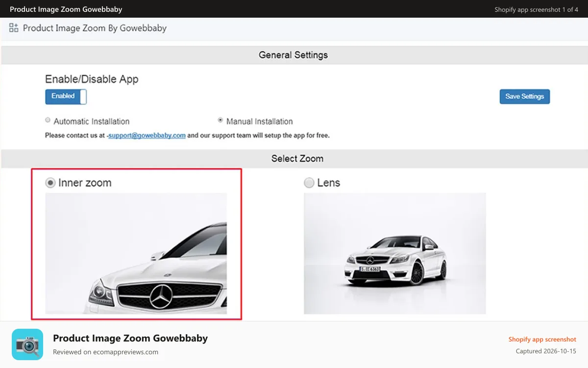Image resolution: width=588 pixels, height=368 pixels.
Task: Toggle the Enabled app switch
Action: click(66, 97)
